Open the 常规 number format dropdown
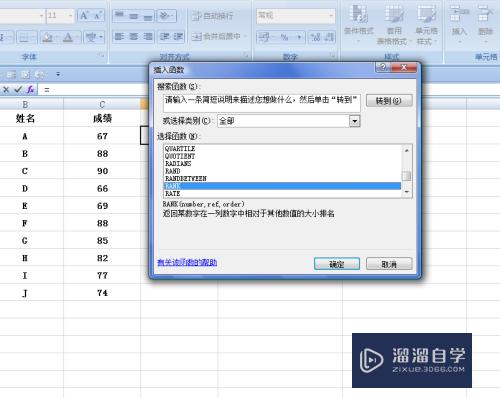500x398 pixels. [331, 16]
